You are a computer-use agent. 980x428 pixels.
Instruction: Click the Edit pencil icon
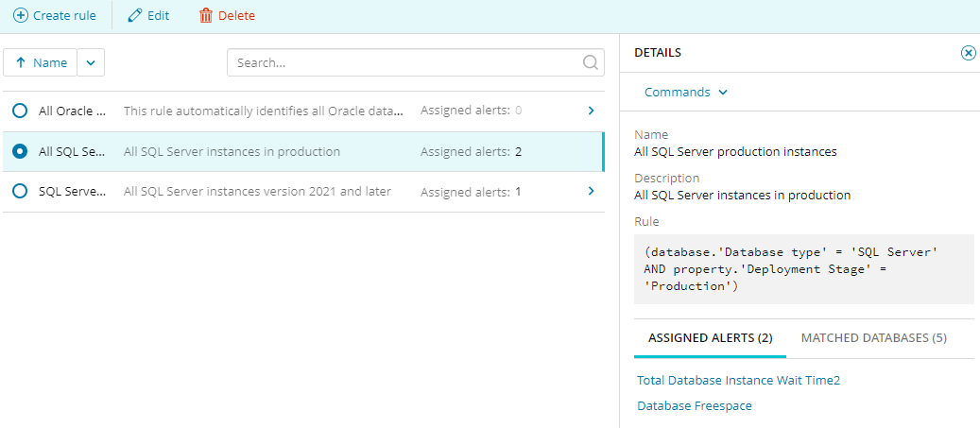pos(135,16)
